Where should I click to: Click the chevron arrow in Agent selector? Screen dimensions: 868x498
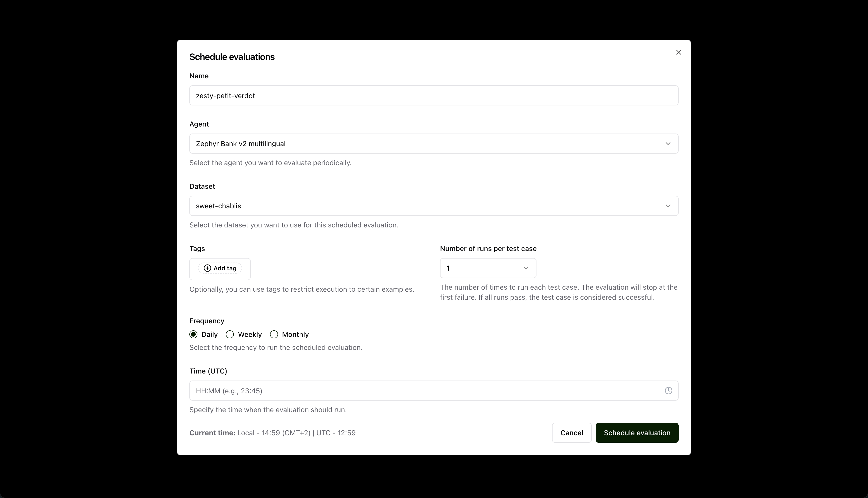click(668, 144)
